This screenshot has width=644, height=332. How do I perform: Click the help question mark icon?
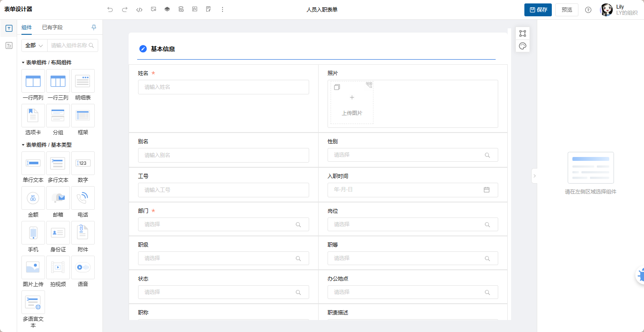pyautogui.click(x=588, y=10)
